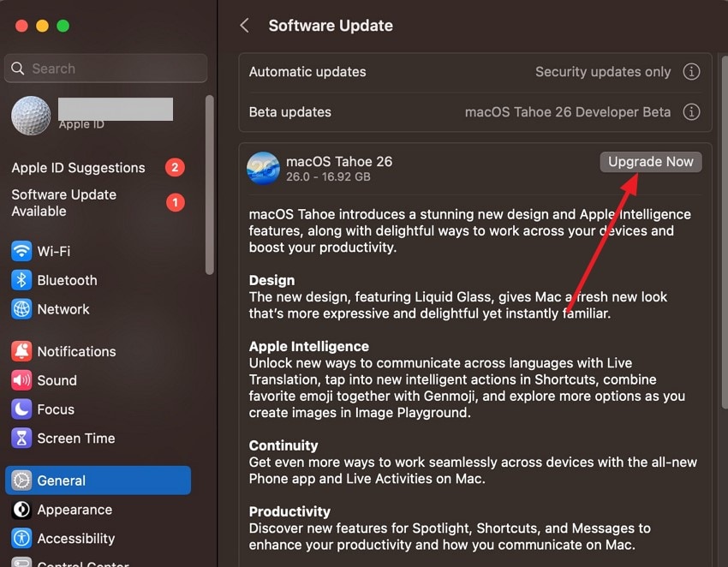
Task: Click the sidebar scrollbar
Action: 210,184
